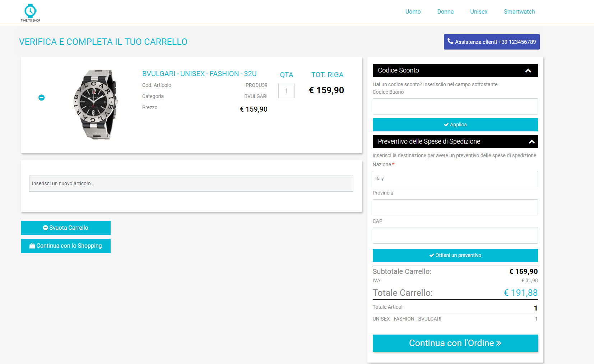Image resolution: width=594 pixels, height=364 pixels.
Task: Open the Donna category
Action: [445, 12]
